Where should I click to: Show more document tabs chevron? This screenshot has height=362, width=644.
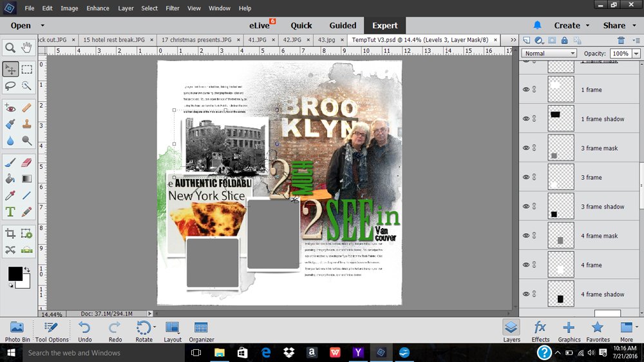[513, 40]
